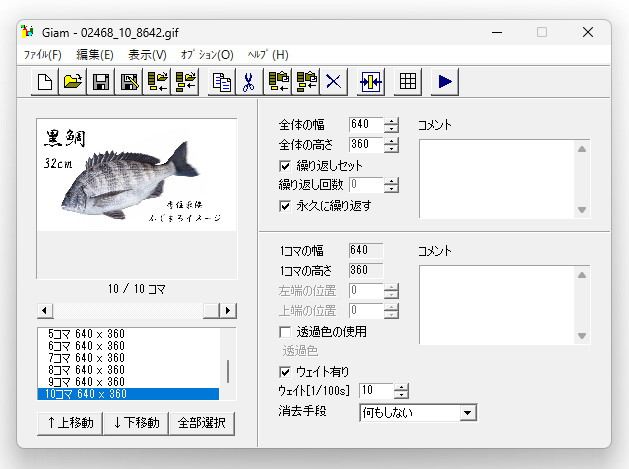629x469 pixels.
Task: Toggle 繰り返しセット checkbox
Action: click(286, 165)
